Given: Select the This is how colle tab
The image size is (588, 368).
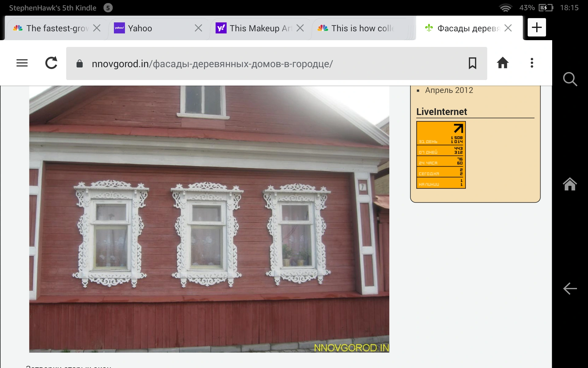Looking at the screenshot, I should coord(362,29).
